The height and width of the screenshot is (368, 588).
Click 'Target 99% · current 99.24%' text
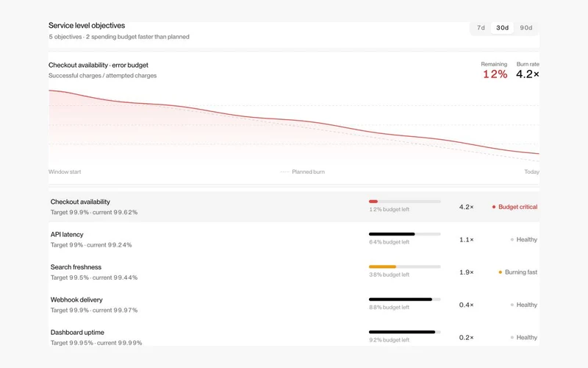91,245
